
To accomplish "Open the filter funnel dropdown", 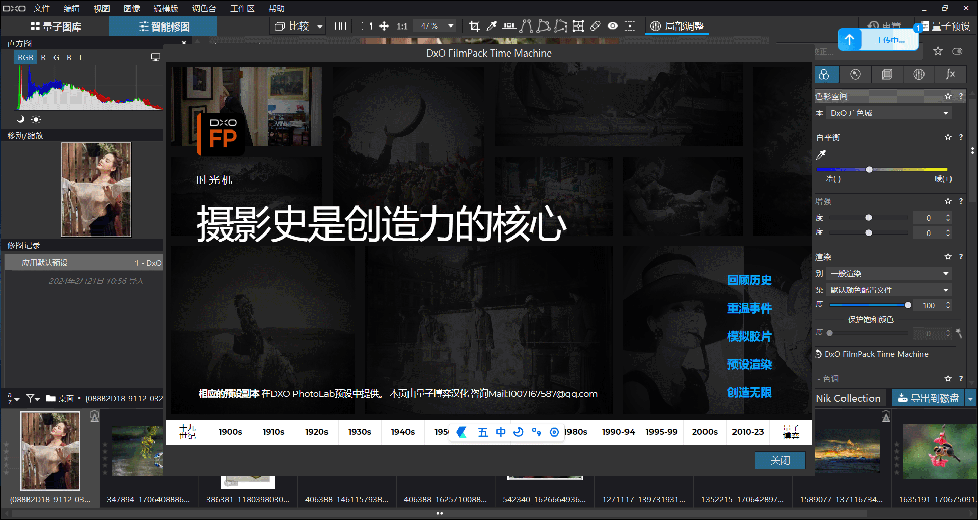I will [x=32, y=398].
